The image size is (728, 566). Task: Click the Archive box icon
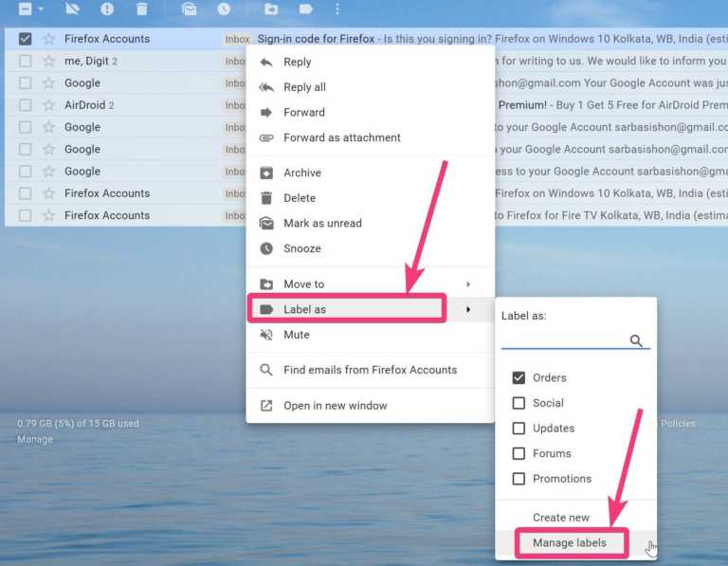[266, 173]
